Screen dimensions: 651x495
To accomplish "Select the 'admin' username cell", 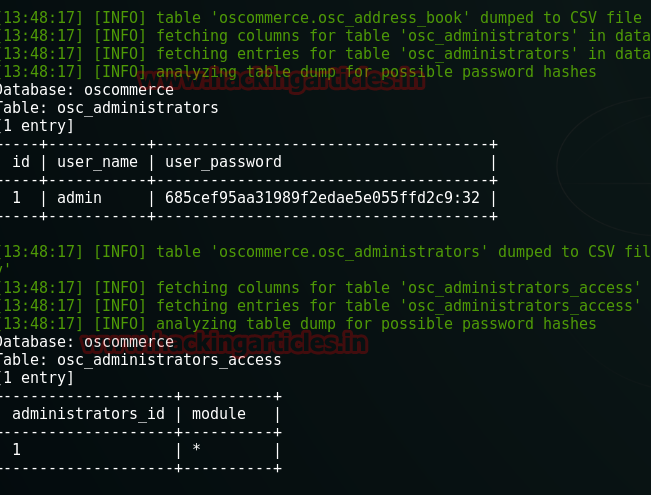I will (x=79, y=198).
